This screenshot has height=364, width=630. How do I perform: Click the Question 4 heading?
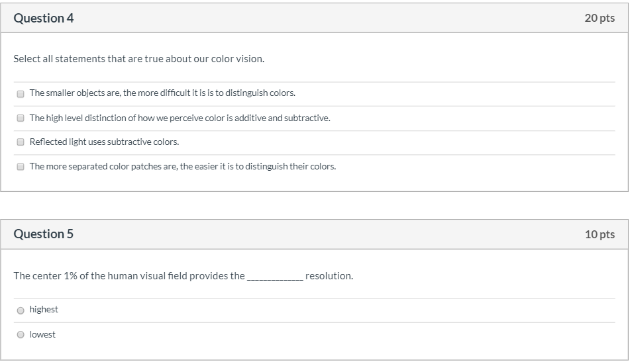(x=44, y=18)
